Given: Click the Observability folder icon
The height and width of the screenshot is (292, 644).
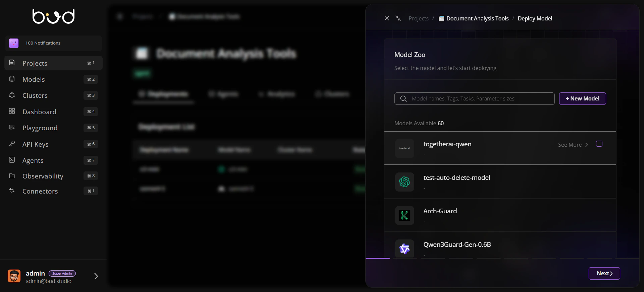Looking at the screenshot, I should coord(12,176).
